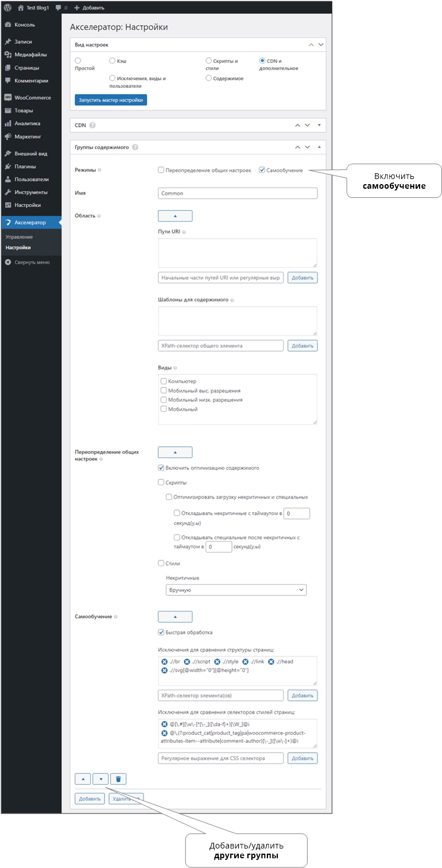Remove the .//head exclusion item
Viewport: 442px width, 868px height.
click(x=271, y=661)
